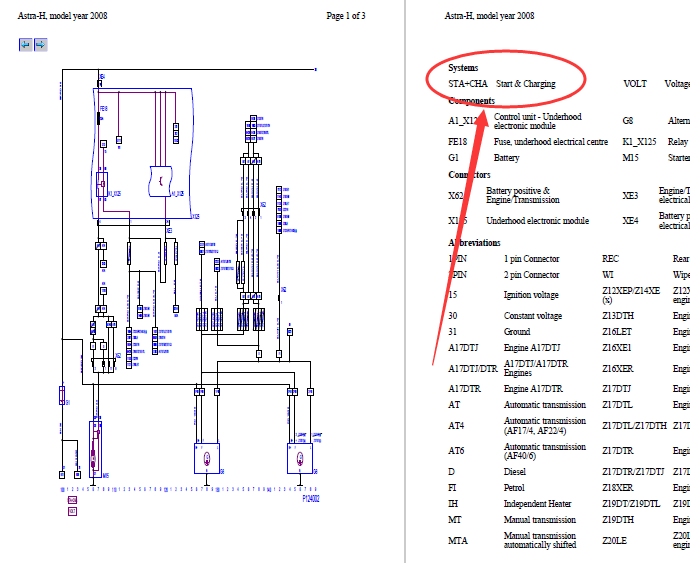
Task: Click 'Independent Heater' description
Action: pyautogui.click(x=537, y=504)
